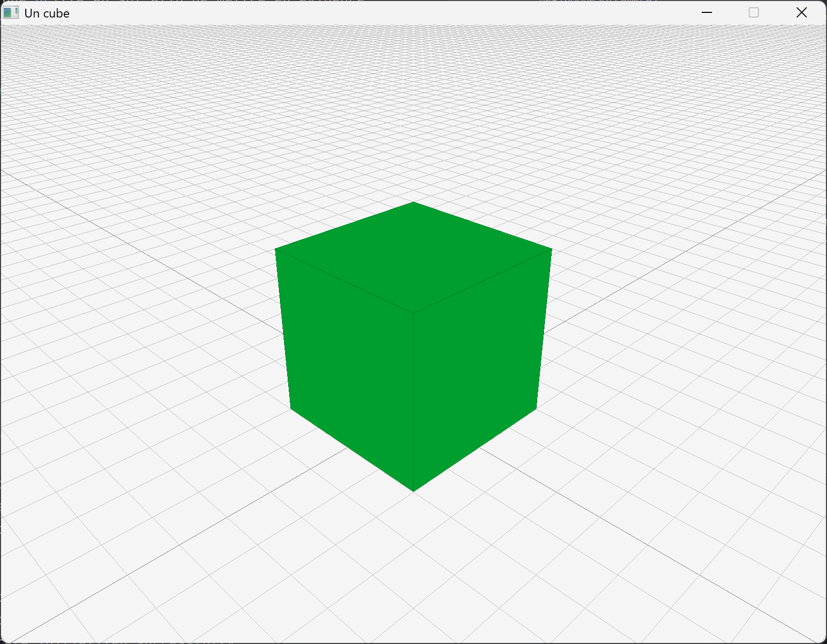Click the greyed-out maximize button
Image resolution: width=827 pixels, height=644 pixels.
[754, 13]
